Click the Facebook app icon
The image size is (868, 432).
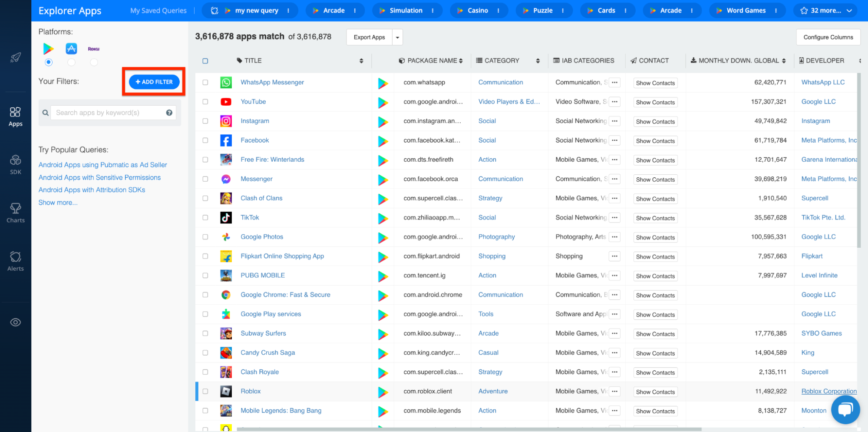226,140
